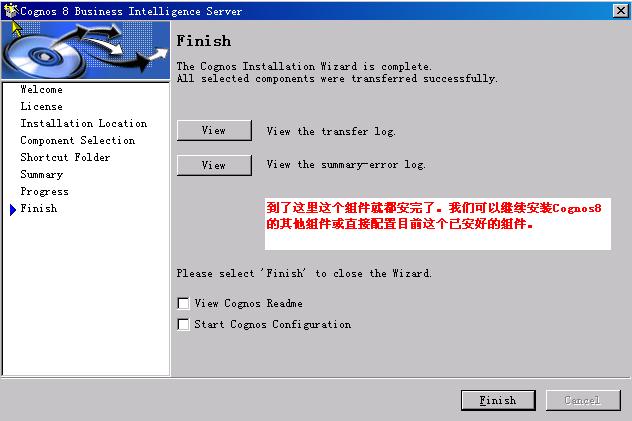Select Component Selection step

(78, 140)
